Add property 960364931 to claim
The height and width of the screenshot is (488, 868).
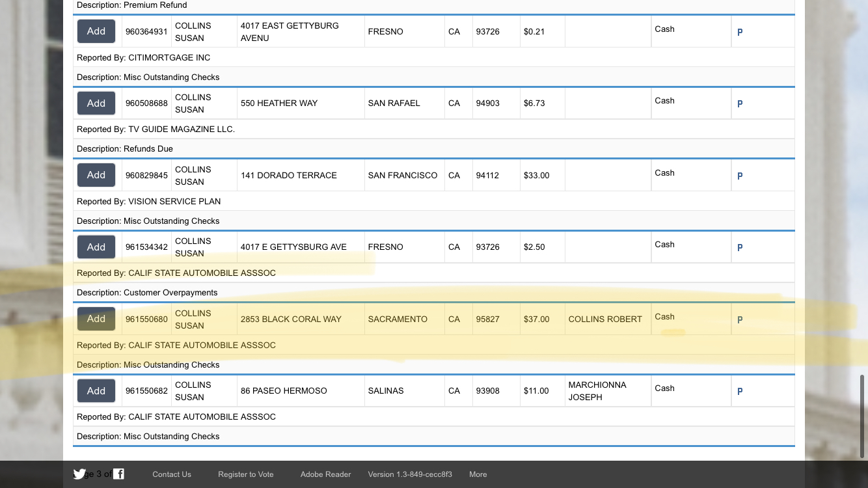[x=96, y=31]
